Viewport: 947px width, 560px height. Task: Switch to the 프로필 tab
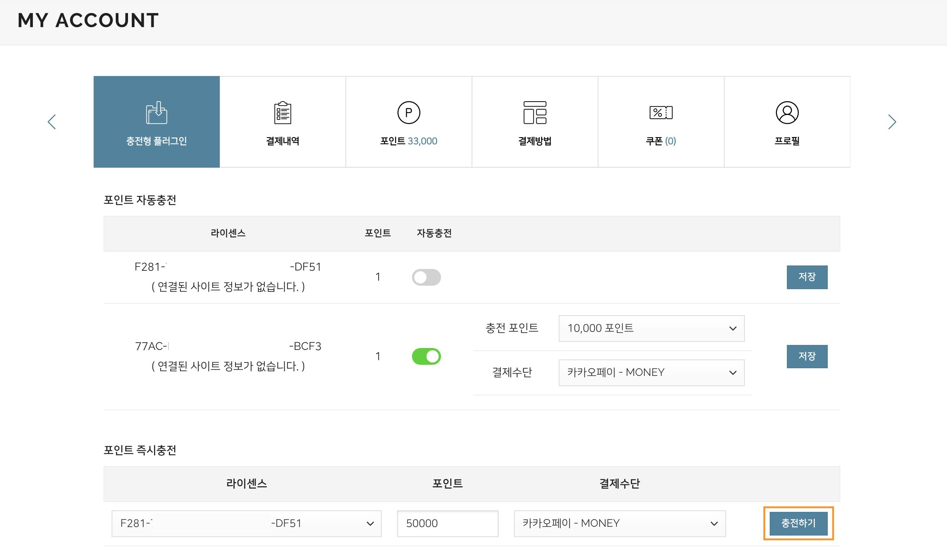[787, 122]
